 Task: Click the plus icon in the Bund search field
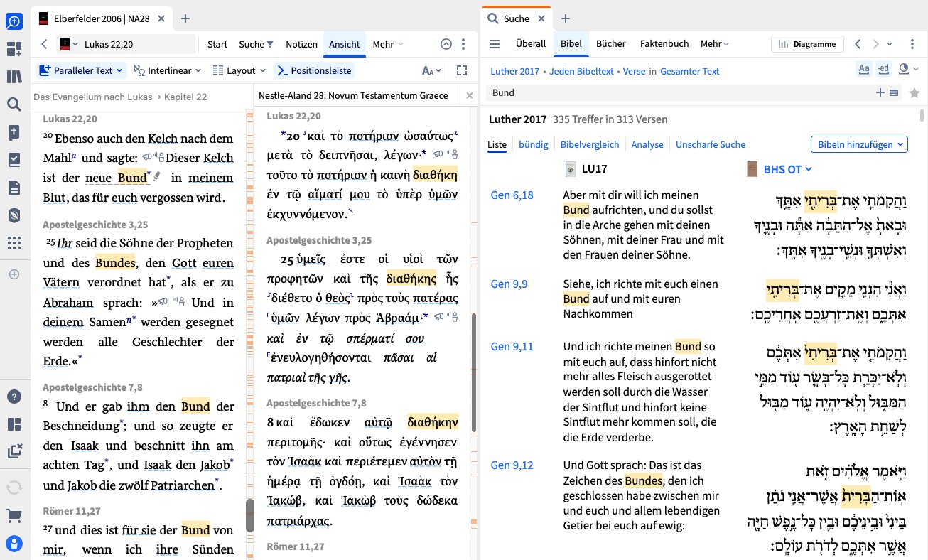click(880, 92)
